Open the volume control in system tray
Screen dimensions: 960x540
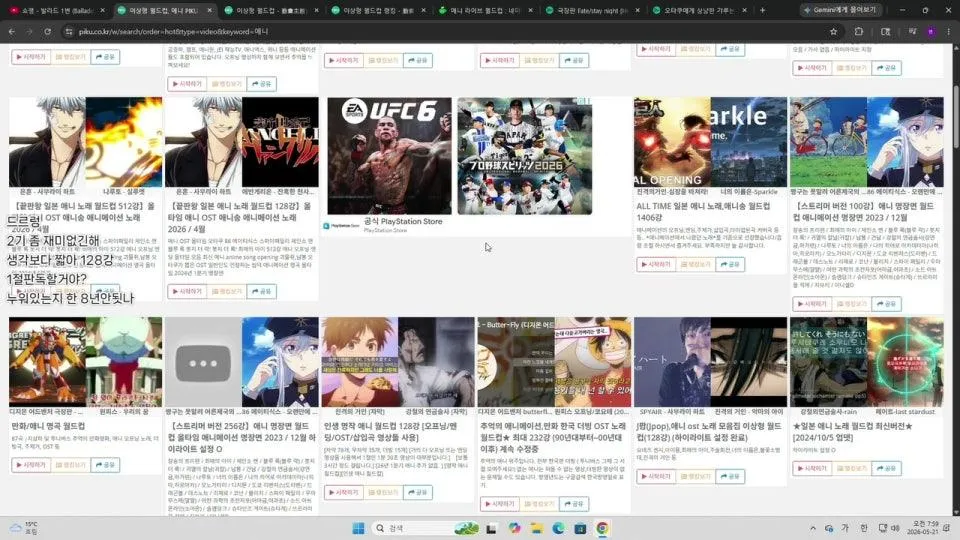pyautogui.click(x=895, y=528)
